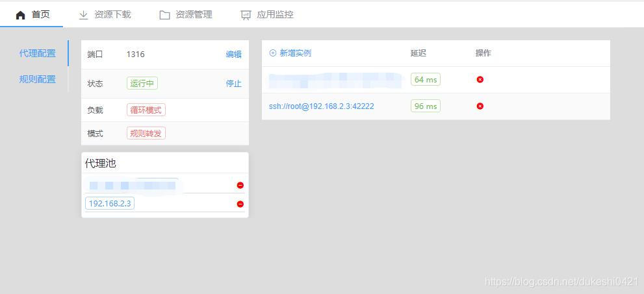The height and width of the screenshot is (294, 644).
Task: Open the 资源管理 tab
Action: click(x=186, y=15)
